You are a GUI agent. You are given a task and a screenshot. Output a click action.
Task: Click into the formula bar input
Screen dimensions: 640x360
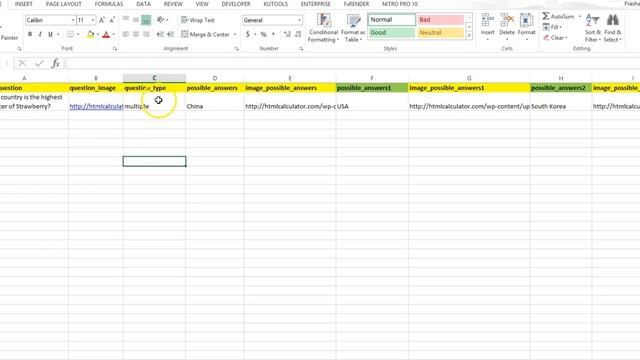coord(353,63)
